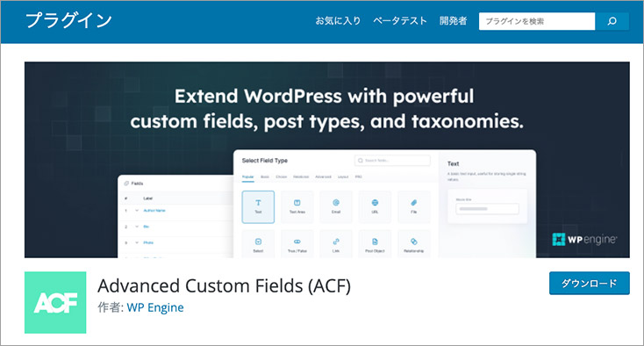Click the Popular tab in Select Field Type

247,177
